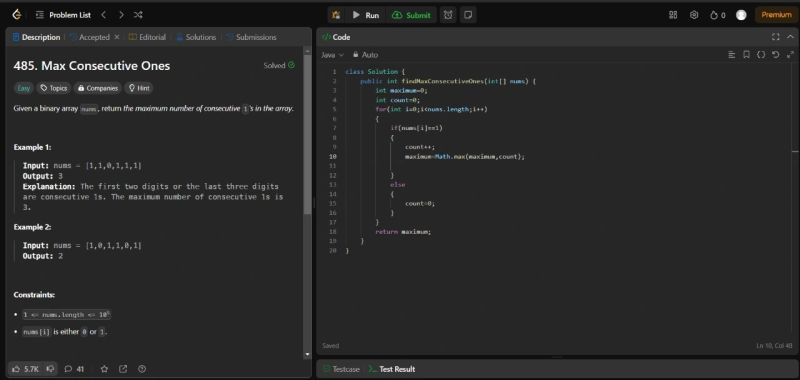Screen dimensions: 800x380
Task: Switch to the Description tab
Action: 36,37
